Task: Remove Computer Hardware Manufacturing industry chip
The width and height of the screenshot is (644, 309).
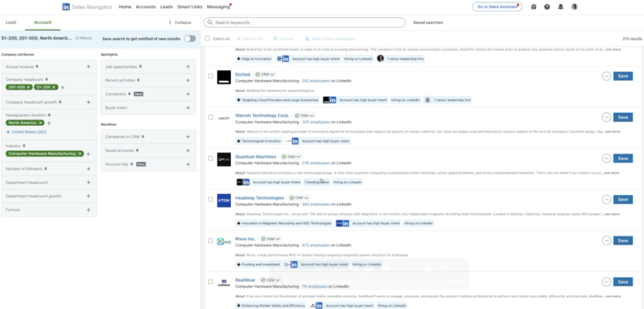Action: tap(80, 154)
